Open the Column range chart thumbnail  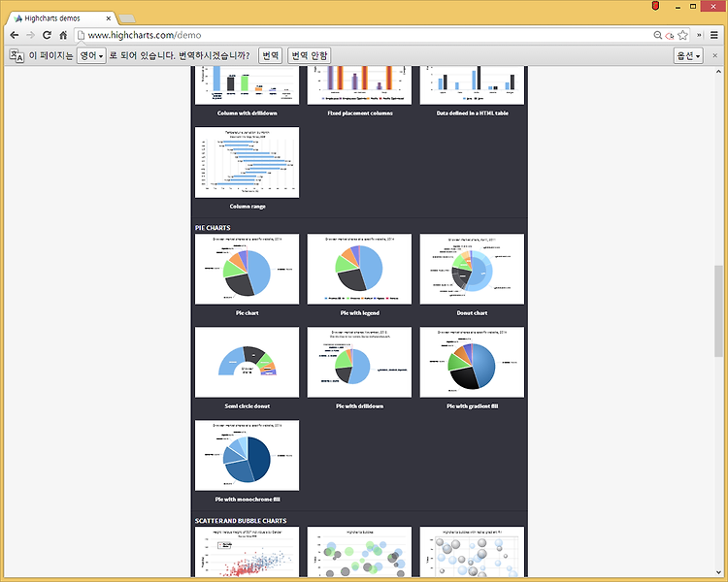click(x=247, y=162)
